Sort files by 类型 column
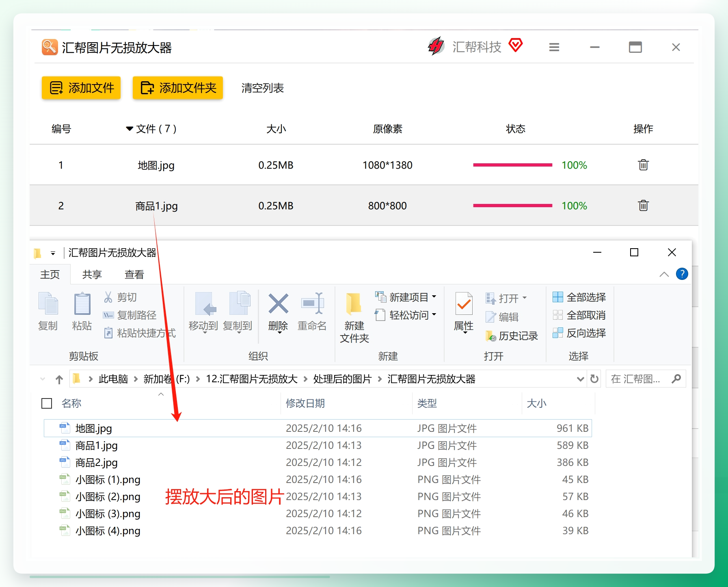Viewport: 728px width, 587px height. [x=427, y=403]
